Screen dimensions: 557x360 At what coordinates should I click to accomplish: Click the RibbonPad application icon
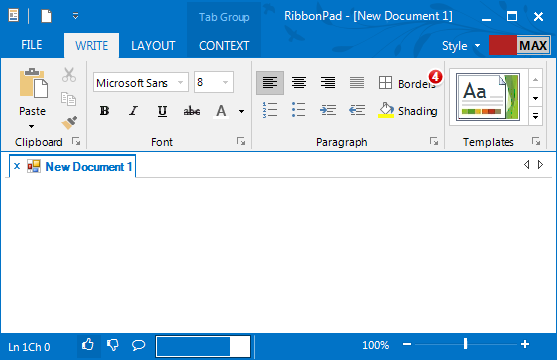pyautogui.click(x=13, y=16)
